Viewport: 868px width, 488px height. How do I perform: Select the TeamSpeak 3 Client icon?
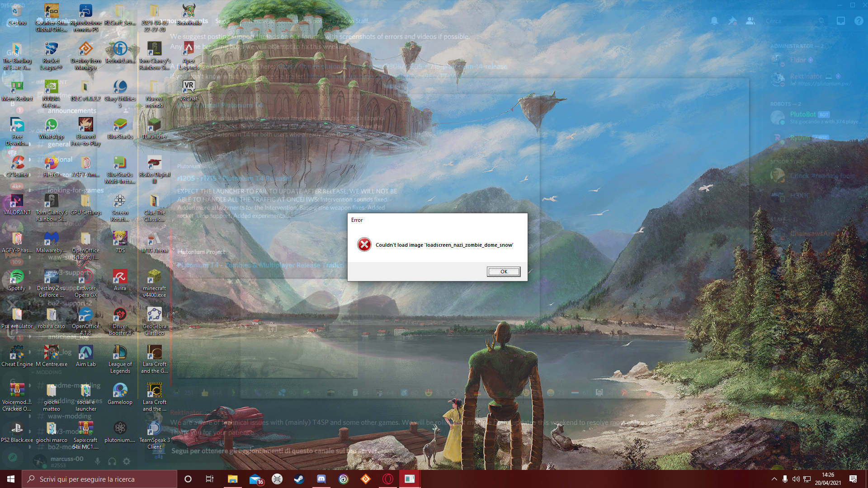coord(154,436)
